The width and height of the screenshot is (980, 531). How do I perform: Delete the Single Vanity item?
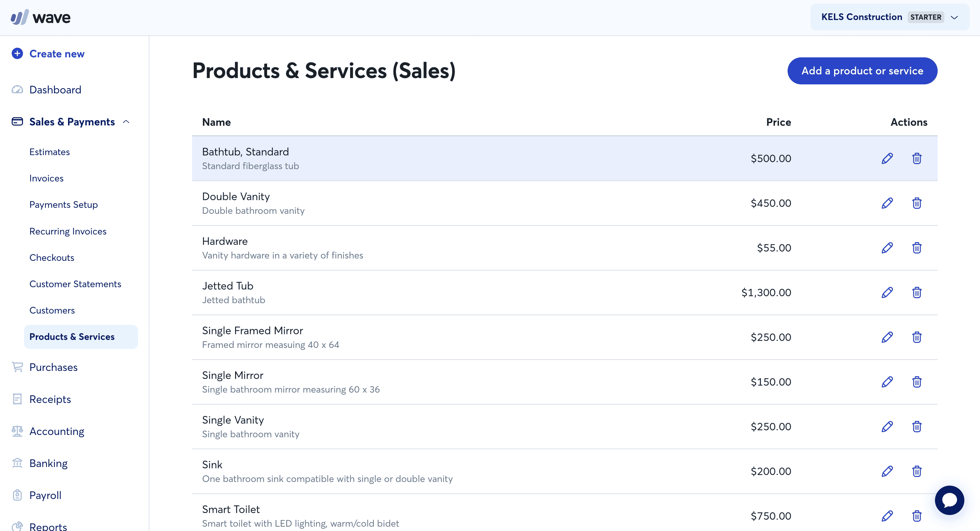click(x=917, y=427)
